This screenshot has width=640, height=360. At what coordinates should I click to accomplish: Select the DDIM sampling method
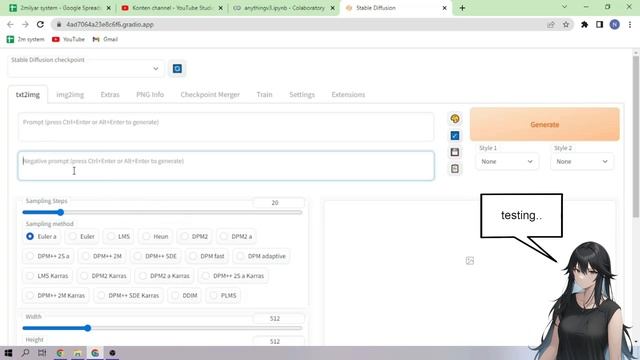(x=184, y=295)
